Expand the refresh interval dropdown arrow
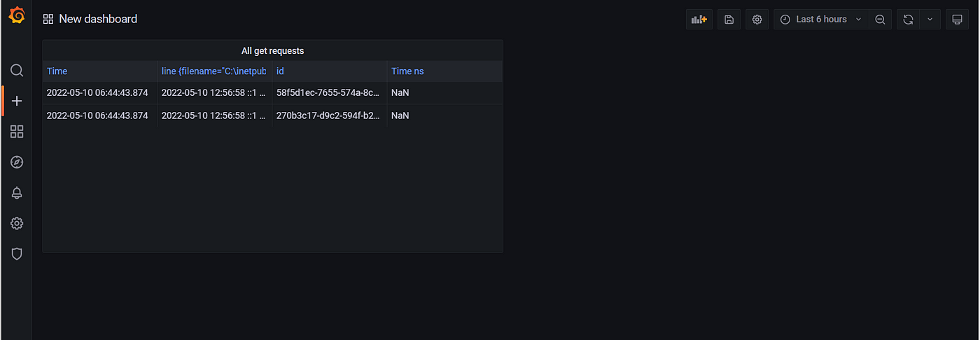980x340 pixels. [930, 20]
